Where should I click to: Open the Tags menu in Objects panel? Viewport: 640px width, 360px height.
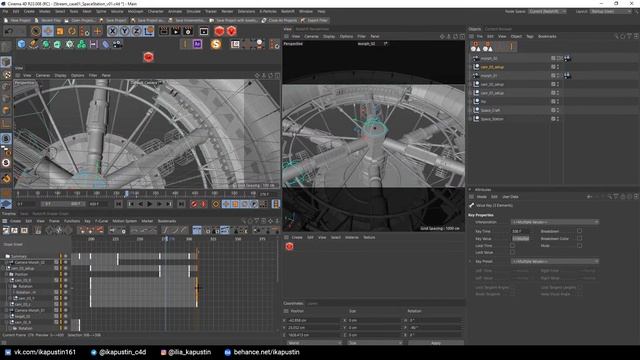click(x=530, y=36)
